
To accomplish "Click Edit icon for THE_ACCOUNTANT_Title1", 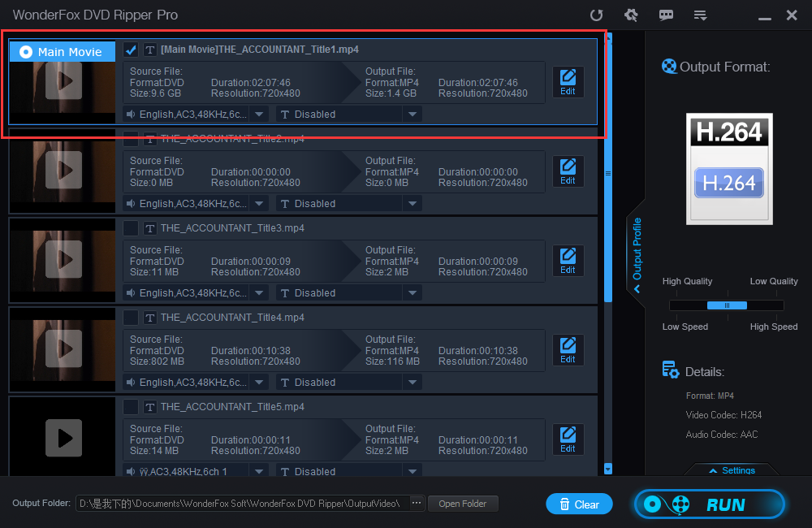I will [x=568, y=82].
